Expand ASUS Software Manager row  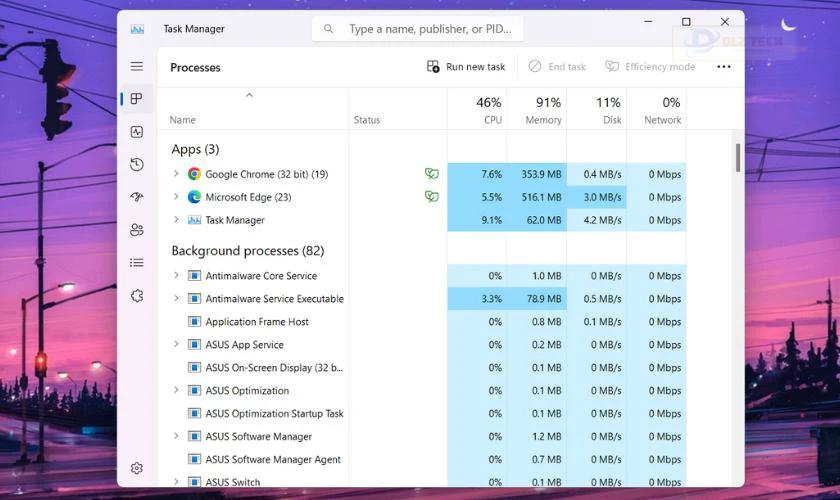click(176, 436)
